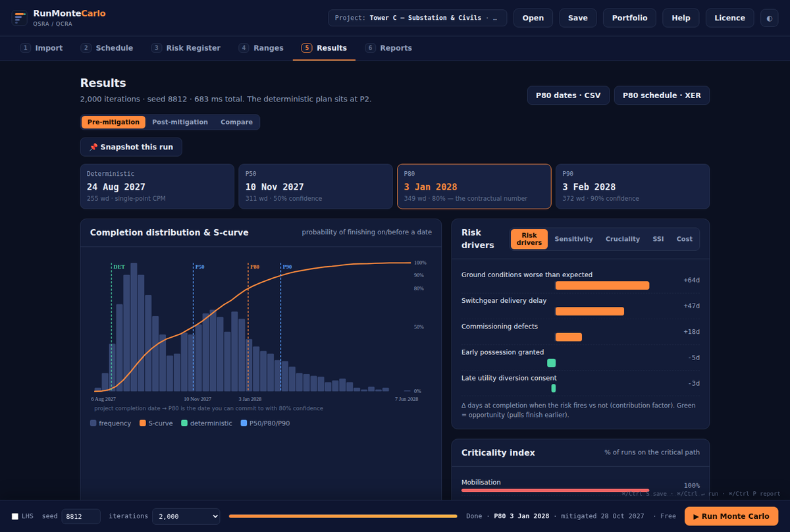Select the P90 3 Feb 2028 card
This screenshot has width=790, height=532.
tap(633, 186)
